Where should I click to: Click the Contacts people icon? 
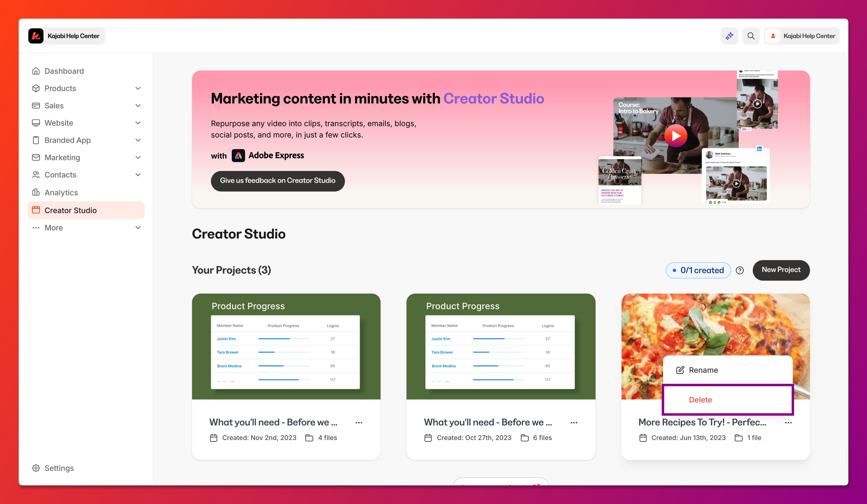click(x=36, y=175)
